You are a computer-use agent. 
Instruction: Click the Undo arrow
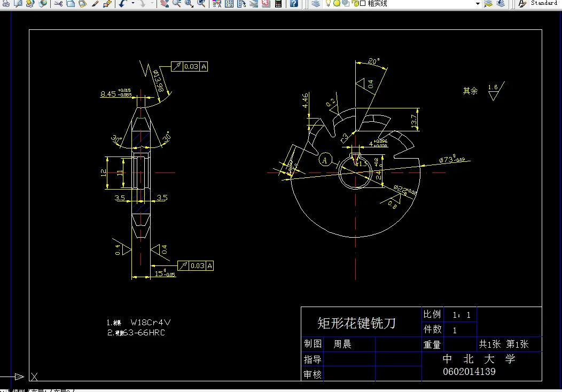coord(123,4)
